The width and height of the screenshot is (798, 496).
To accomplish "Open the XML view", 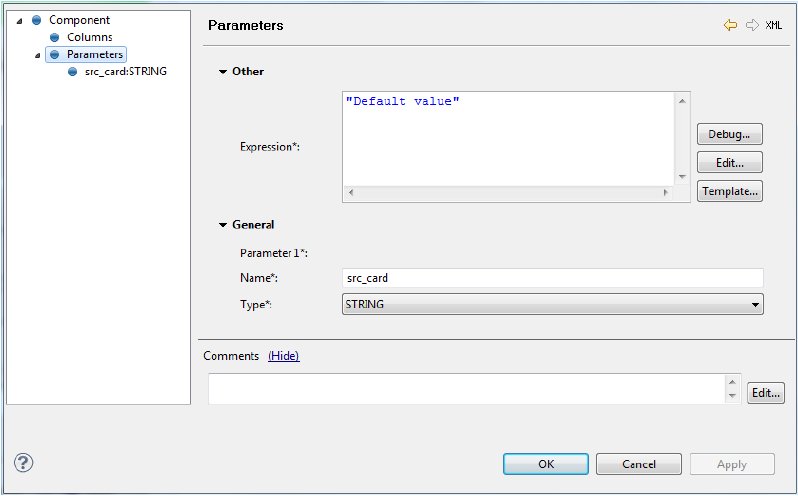I will 774,25.
